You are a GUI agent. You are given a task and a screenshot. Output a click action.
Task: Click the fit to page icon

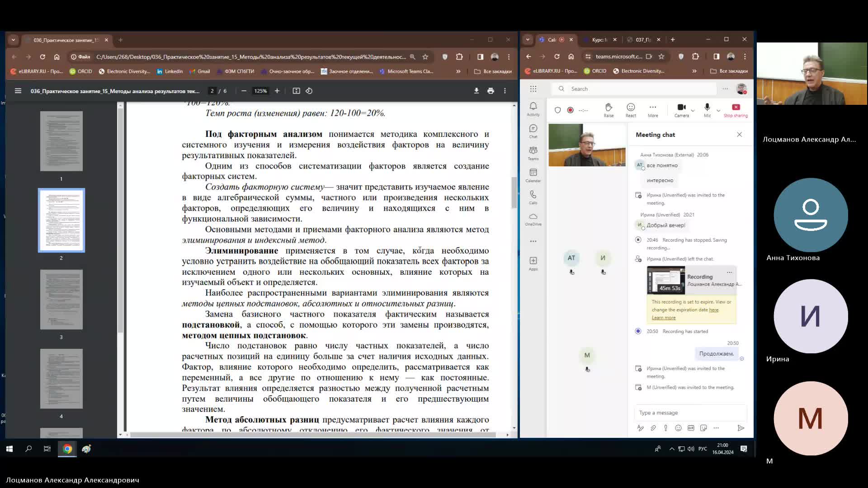296,91
